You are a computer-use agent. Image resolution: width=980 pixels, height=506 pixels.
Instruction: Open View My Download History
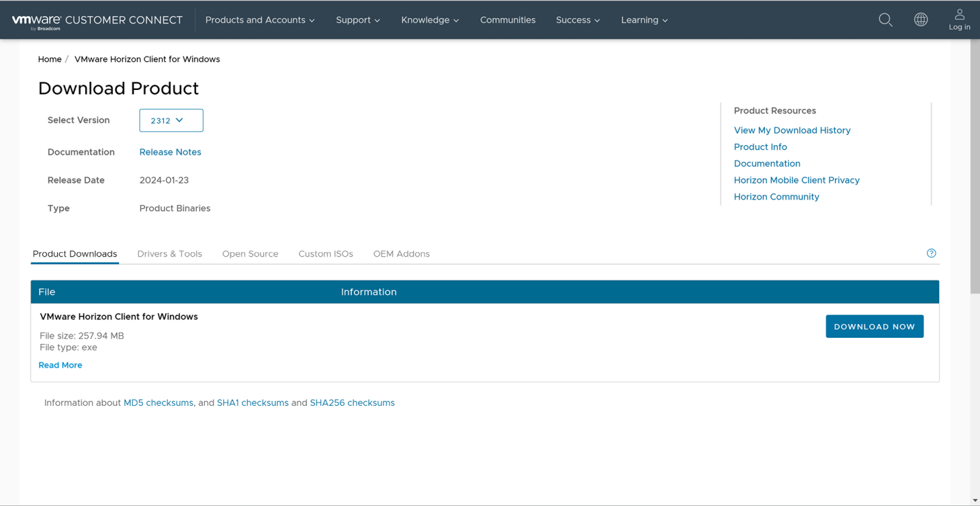(x=792, y=130)
